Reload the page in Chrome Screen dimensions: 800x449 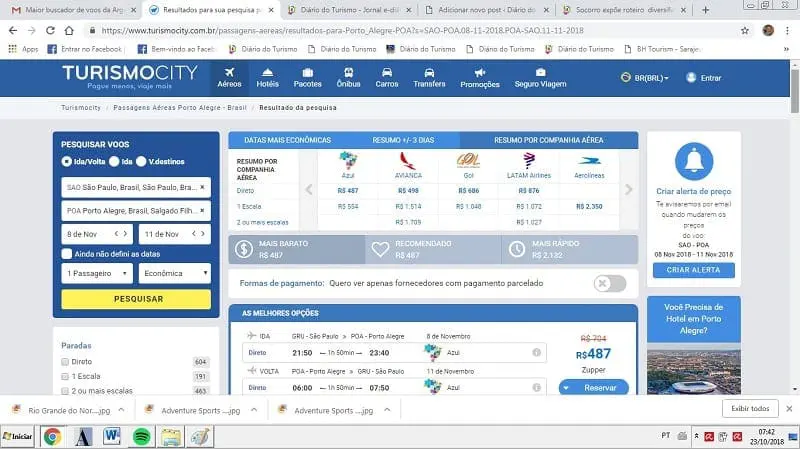pyautogui.click(x=50, y=31)
